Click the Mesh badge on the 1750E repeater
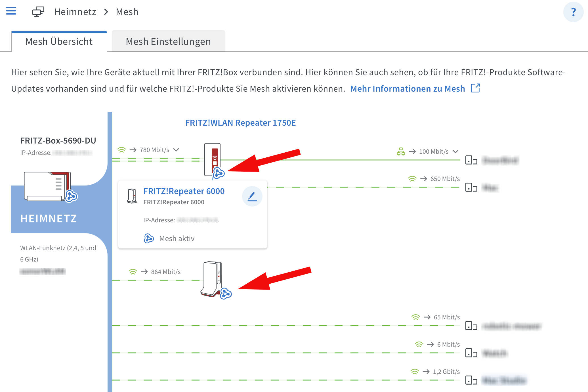 pos(219,173)
